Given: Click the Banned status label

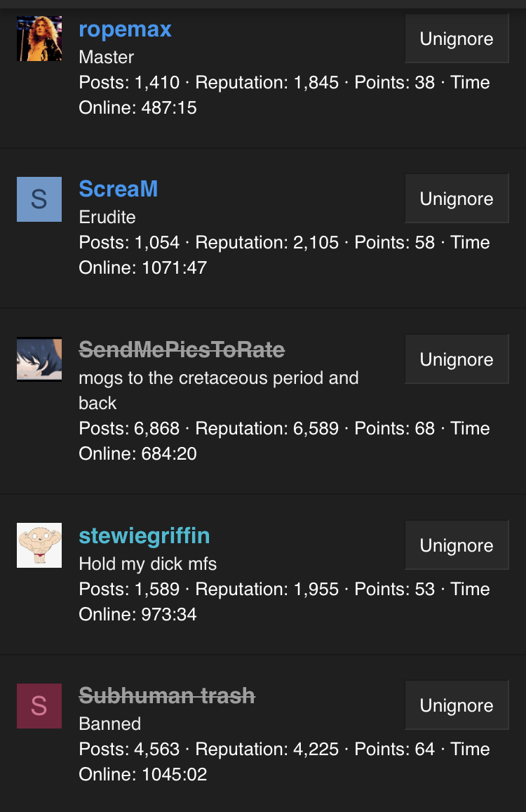Looking at the screenshot, I should (x=109, y=724).
